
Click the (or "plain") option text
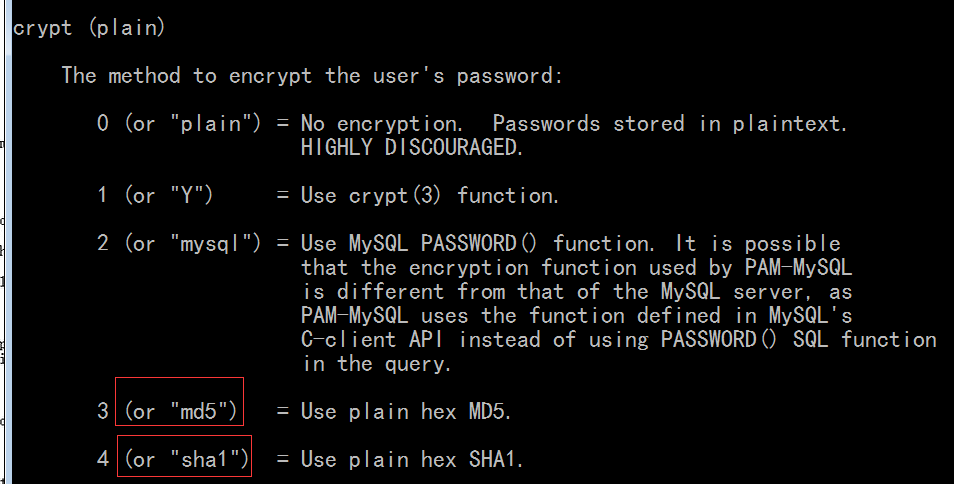point(192,123)
